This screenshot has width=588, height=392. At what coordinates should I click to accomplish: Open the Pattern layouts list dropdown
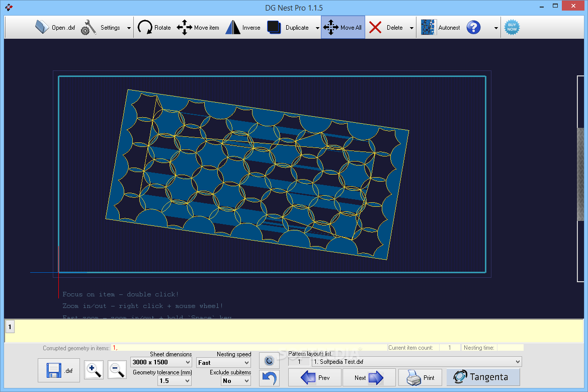(416, 362)
